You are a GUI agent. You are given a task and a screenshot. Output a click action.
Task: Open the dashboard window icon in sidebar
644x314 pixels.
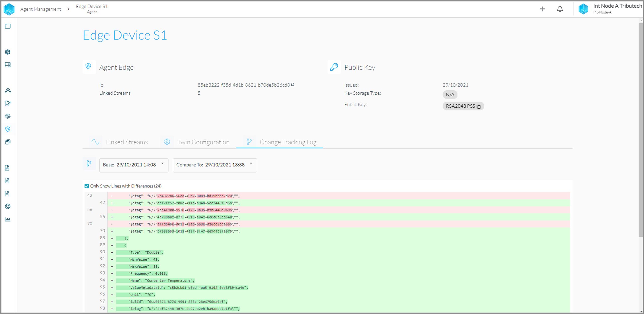point(8,26)
